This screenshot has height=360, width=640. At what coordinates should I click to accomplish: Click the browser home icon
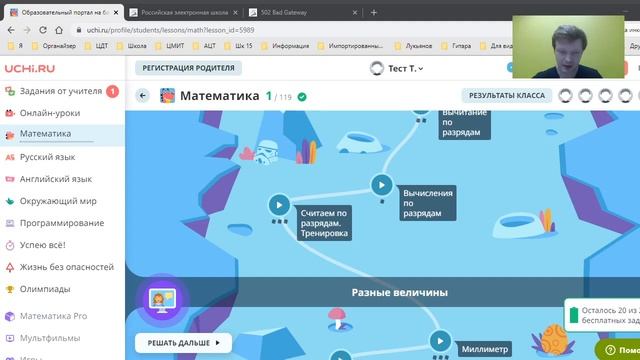[59, 30]
